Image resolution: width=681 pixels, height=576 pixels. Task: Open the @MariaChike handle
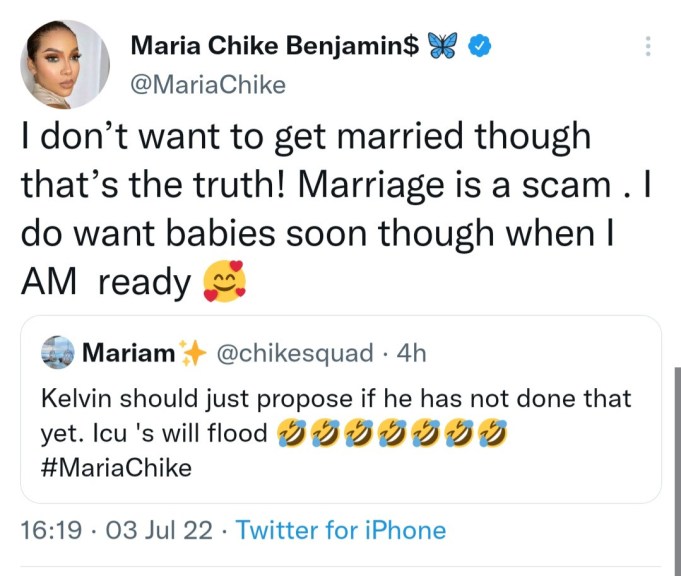coord(208,85)
